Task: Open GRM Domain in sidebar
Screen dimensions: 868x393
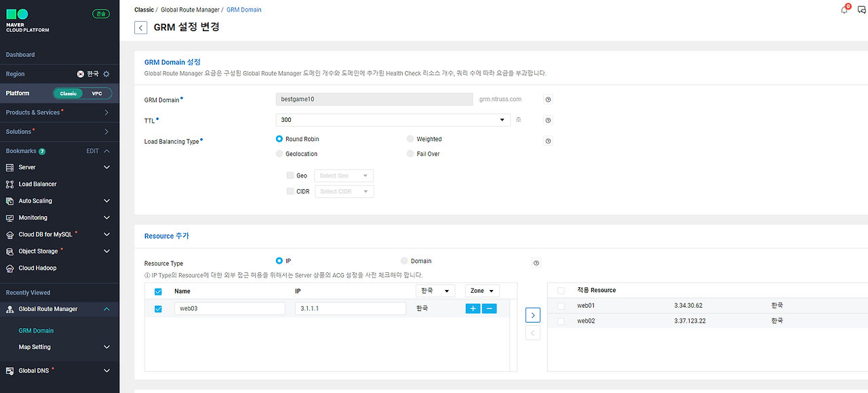Action: coord(36,331)
